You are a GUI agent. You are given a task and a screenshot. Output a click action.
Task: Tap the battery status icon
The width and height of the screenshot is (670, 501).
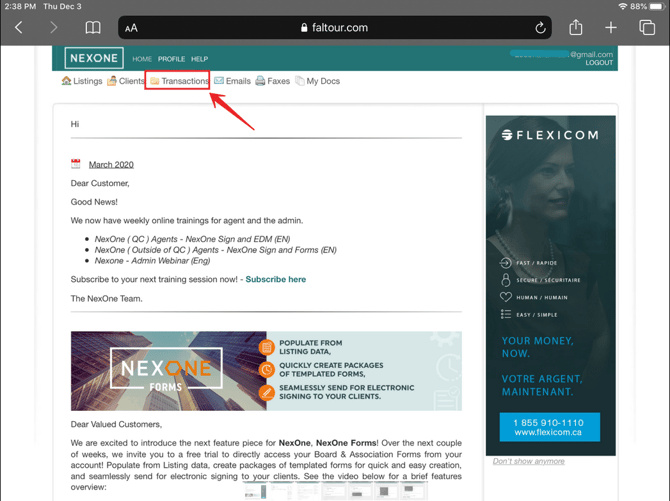(657, 6)
